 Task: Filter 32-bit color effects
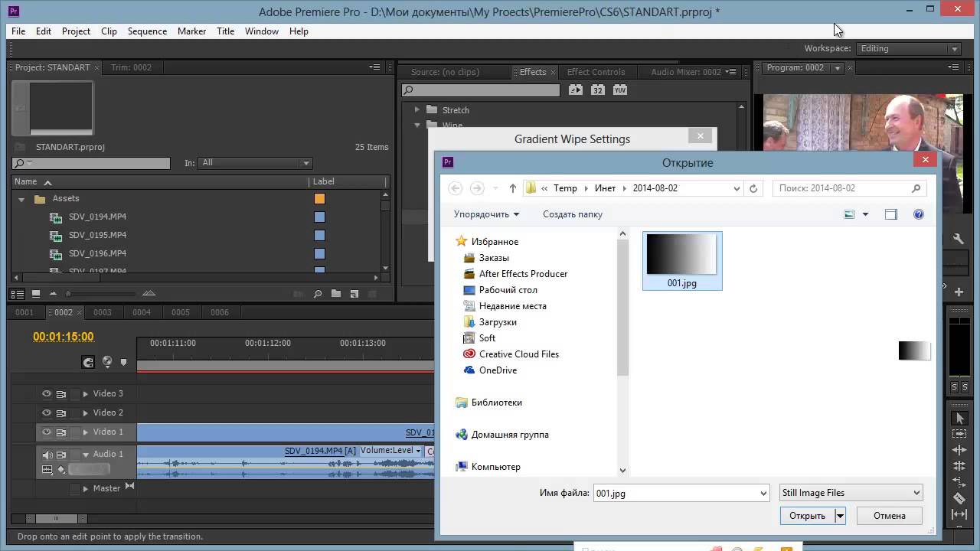598,90
